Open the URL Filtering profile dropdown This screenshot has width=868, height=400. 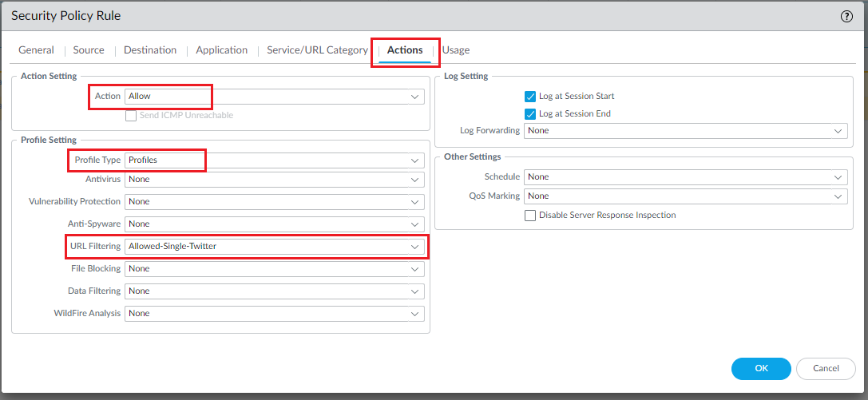click(274, 246)
